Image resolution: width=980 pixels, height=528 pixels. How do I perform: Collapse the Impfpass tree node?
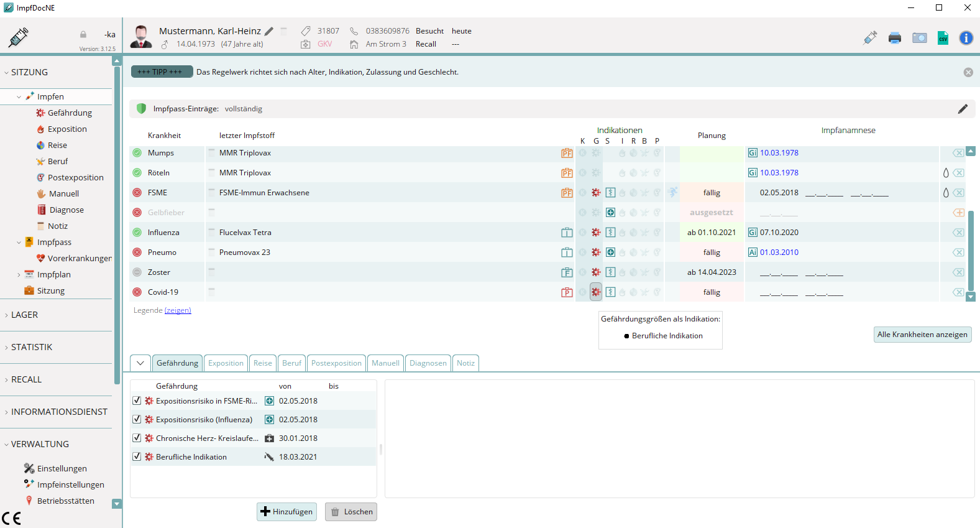[19, 243]
